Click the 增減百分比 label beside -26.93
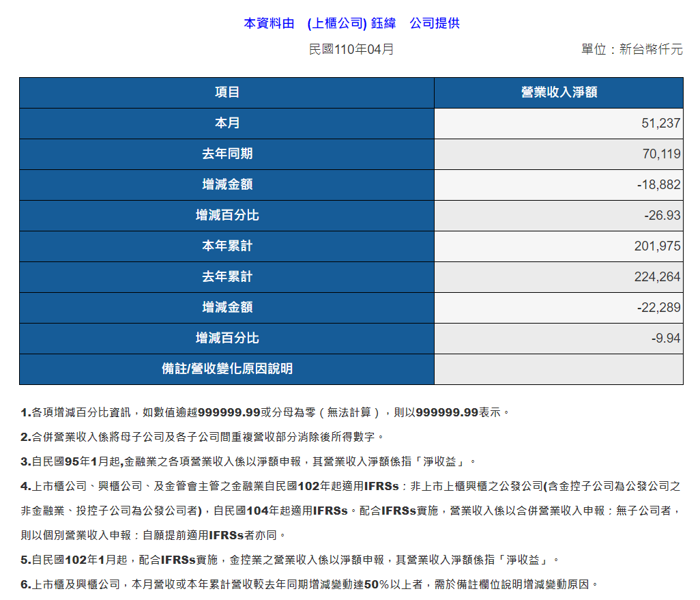 tap(227, 215)
